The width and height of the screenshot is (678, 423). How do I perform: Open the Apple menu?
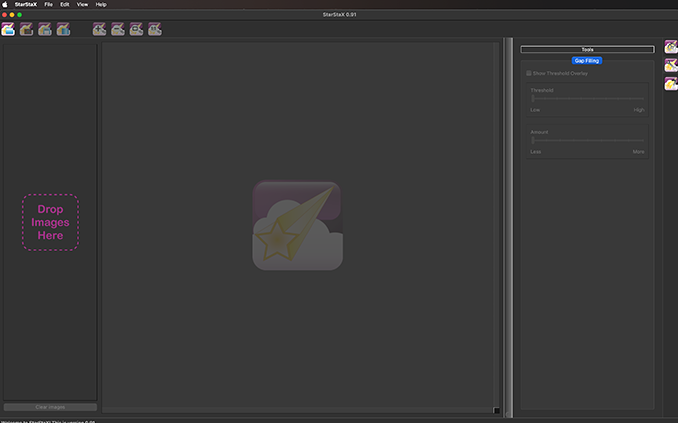pos(4,4)
